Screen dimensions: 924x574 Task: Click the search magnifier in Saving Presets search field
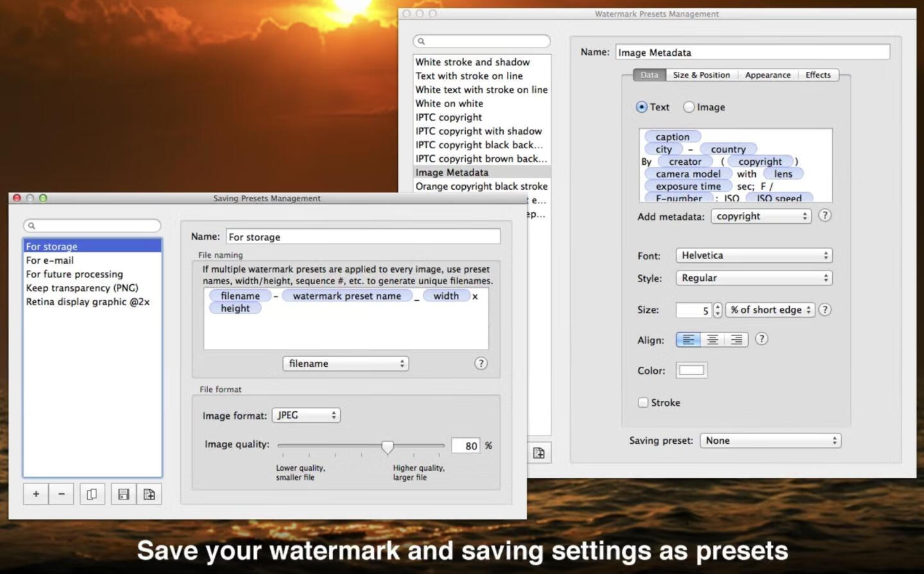tap(31, 226)
